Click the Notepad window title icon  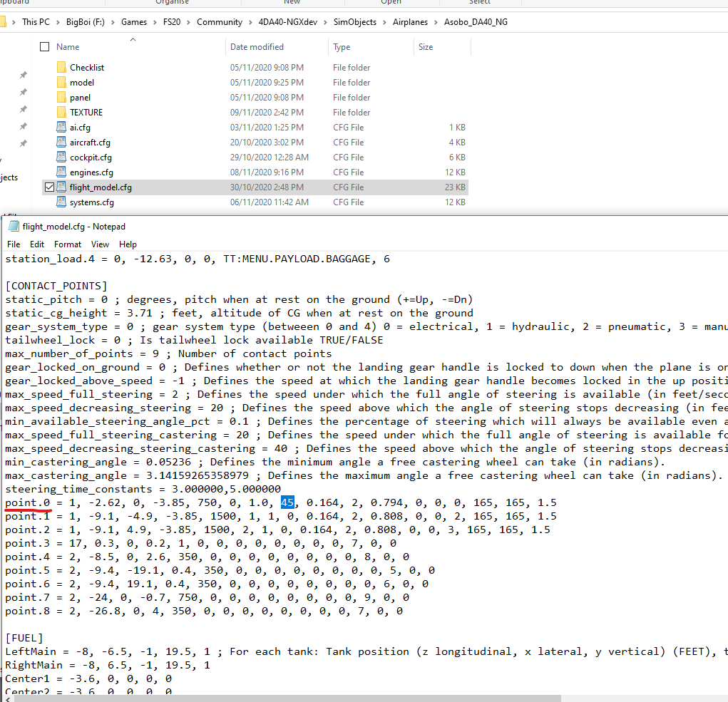pos(14,227)
